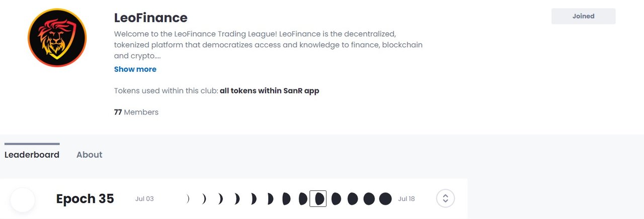Select the second crescent moon phase icon

pos(204,199)
